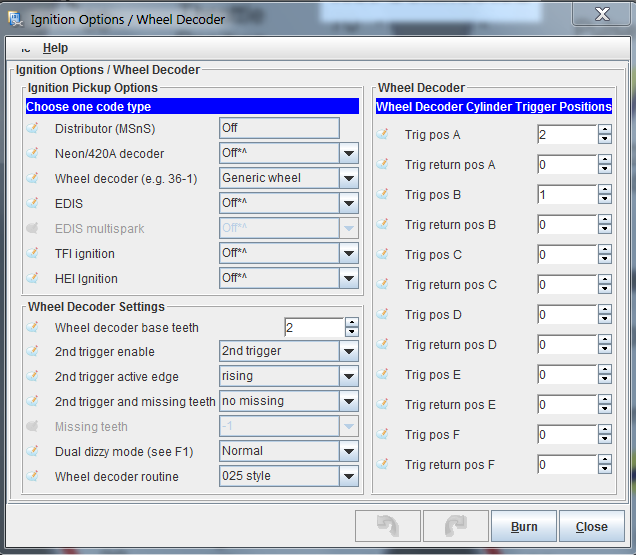Open the 2nd trigger active edge dropdown

tap(348, 376)
